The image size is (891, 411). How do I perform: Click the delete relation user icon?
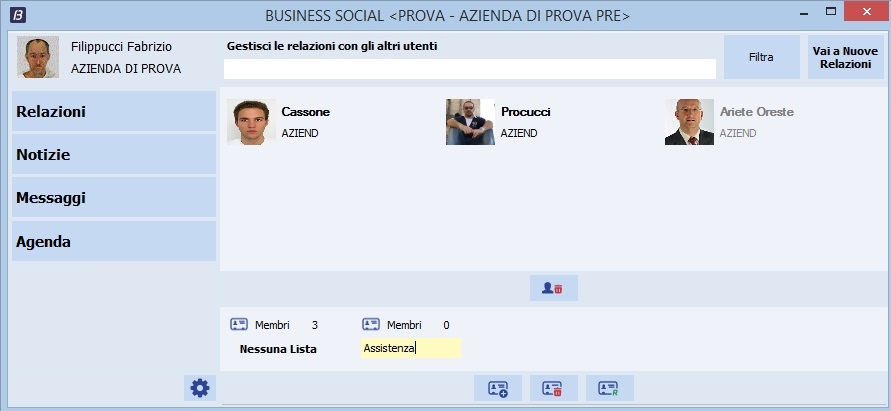[553, 288]
